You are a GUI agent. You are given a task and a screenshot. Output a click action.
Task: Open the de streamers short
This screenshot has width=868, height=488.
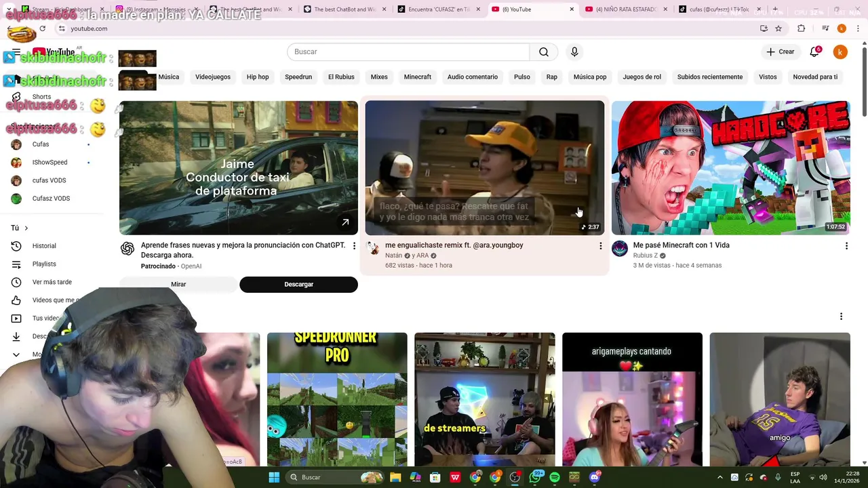(x=485, y=399)
